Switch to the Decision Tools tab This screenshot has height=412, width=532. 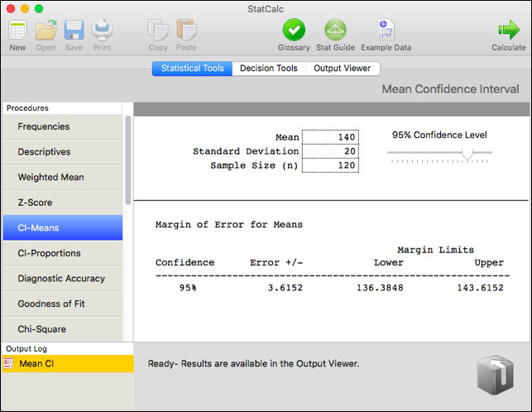pyautogui.click(x=269, y=69)
